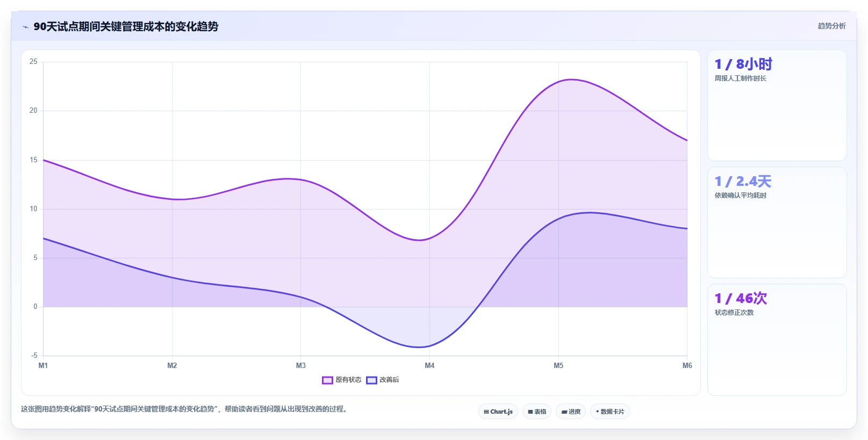This screenshot has height=440, width=868.
Task: Click the M1 x-axis label
Action: pyautogui.click(x=43, y=365)
